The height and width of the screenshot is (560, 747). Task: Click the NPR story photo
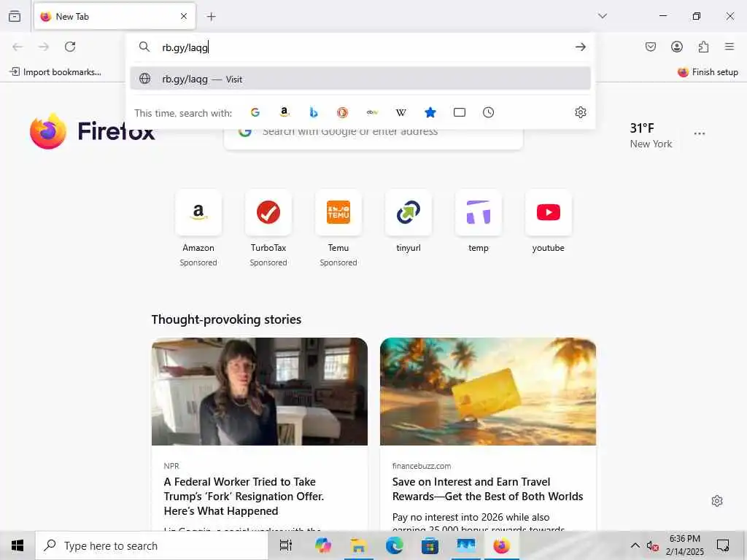coord(259,392)
